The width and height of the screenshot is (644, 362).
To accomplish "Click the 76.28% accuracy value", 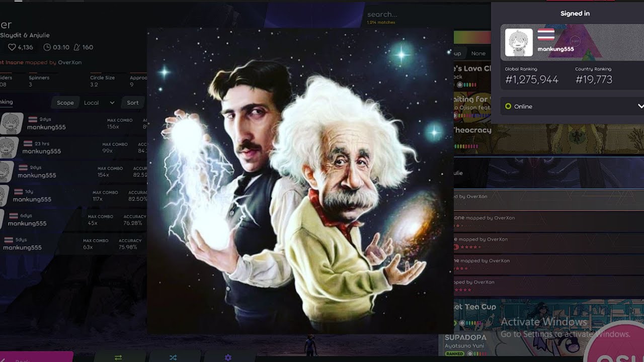I will click(x=134, y=223).
